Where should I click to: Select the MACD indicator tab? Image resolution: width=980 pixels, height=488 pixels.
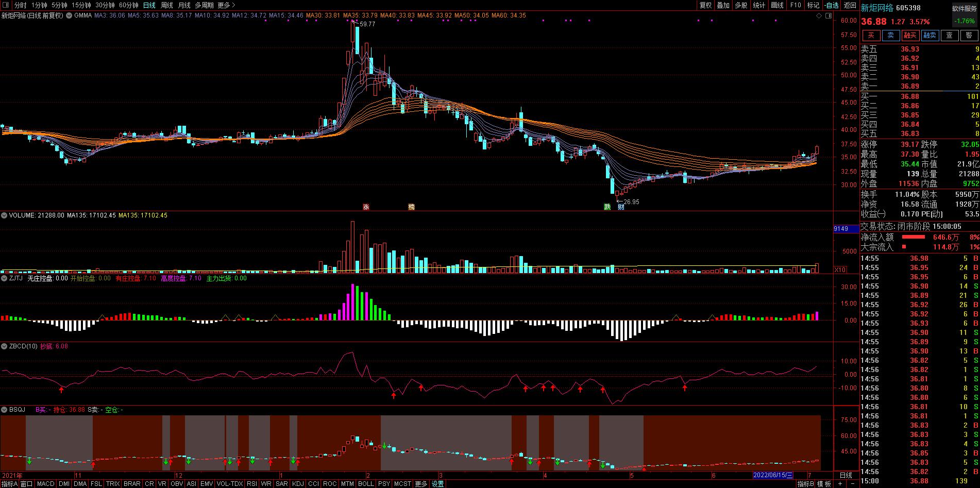click(45, 484)
